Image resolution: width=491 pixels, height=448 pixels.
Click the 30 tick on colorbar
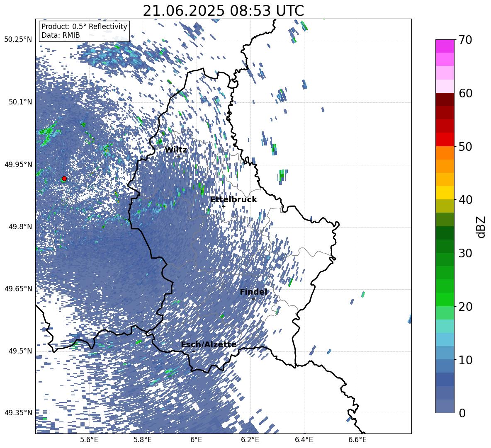tap(465, 253)
